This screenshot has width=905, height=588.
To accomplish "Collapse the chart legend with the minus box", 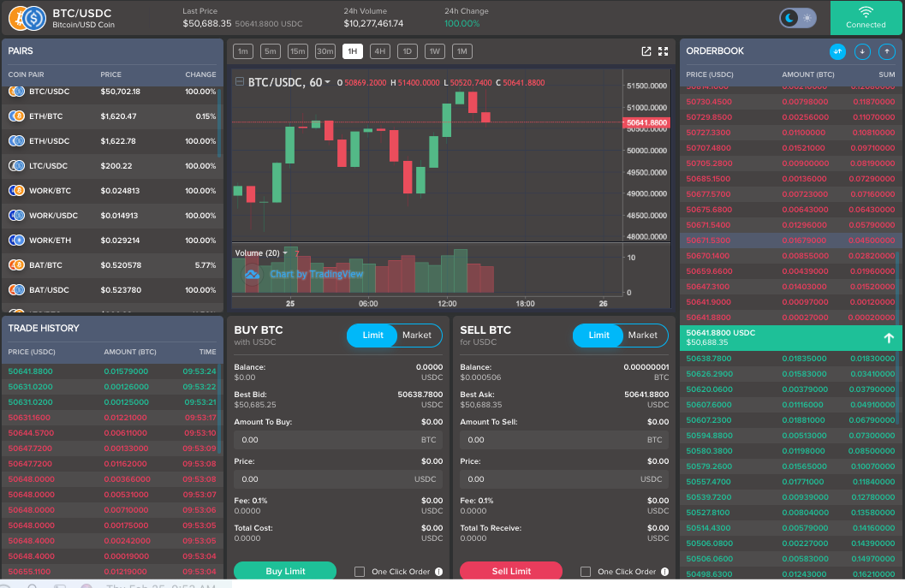I will 240,82.
